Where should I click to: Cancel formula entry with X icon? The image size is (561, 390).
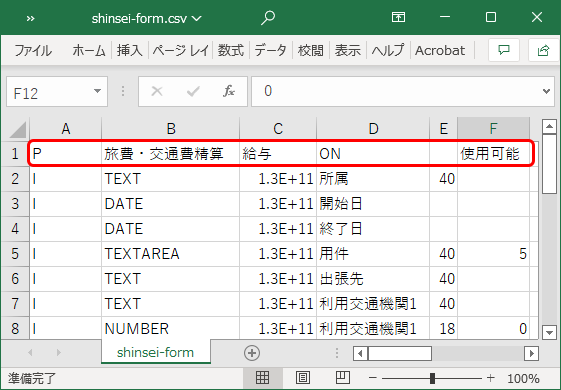(157, 92)
